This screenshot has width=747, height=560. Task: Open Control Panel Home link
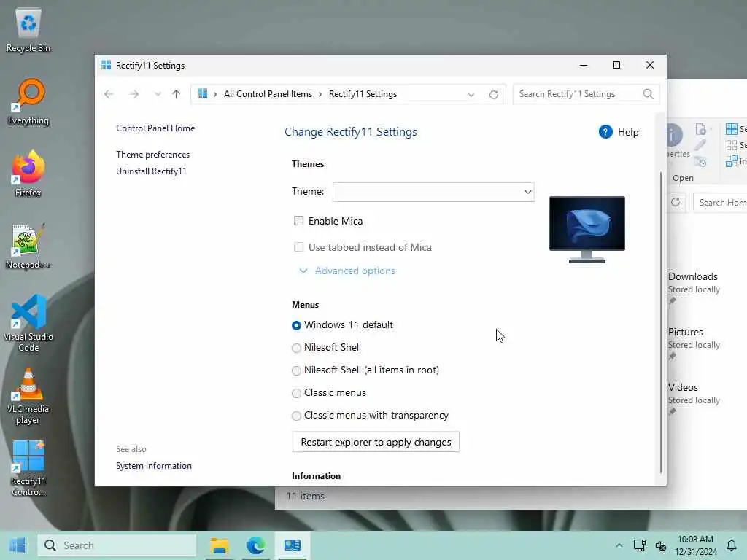(x=155, y=128)
